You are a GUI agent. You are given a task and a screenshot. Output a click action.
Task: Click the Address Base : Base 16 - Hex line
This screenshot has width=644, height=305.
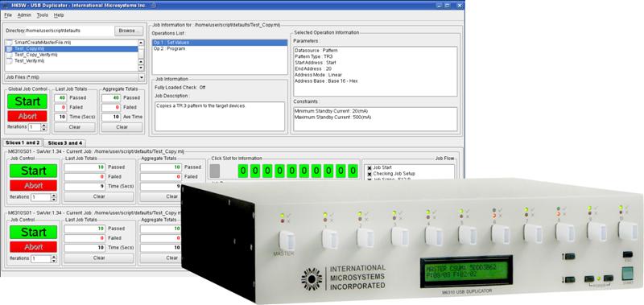point(326,81)
